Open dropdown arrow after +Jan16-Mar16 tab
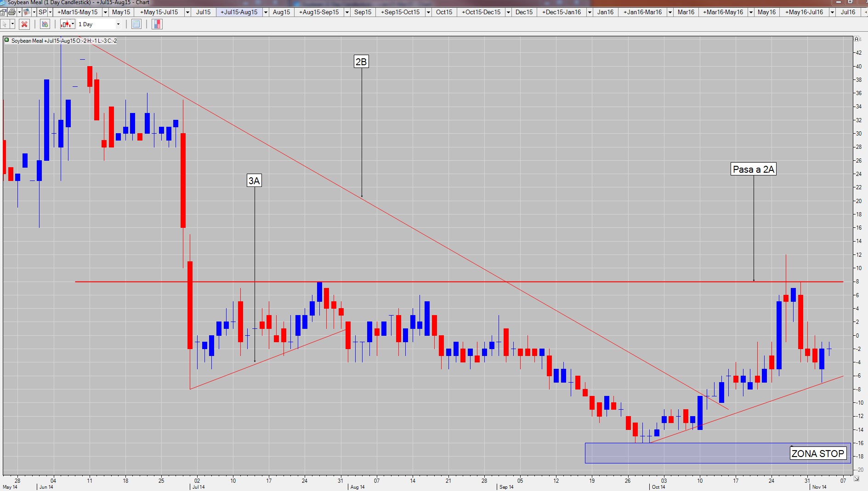Viewport: 868px width, 491px height. click(x=670, y=12)
